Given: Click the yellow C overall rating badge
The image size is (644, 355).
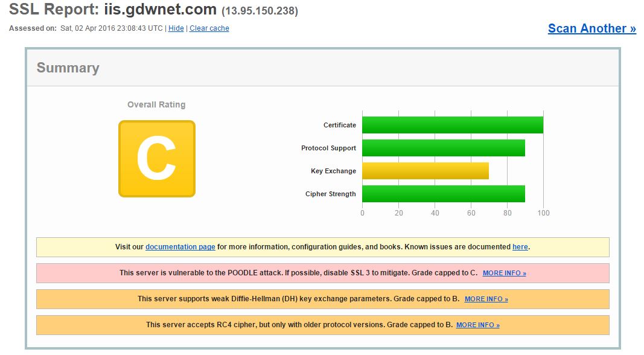Looking at the screenshot, I should (157, 159).
